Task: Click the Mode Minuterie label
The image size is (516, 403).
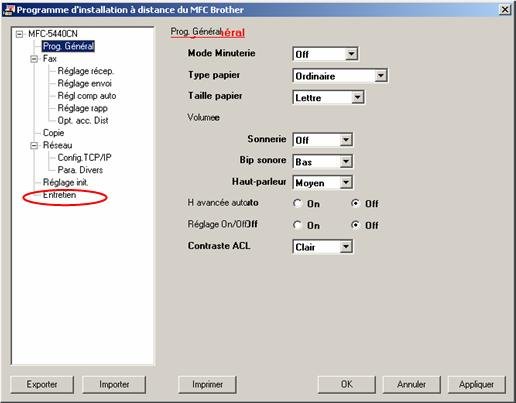Action: pyautogui.click(x=222, y=53)
